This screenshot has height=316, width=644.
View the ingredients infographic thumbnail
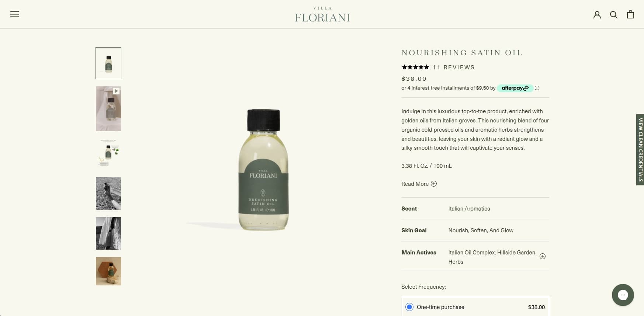108,153
